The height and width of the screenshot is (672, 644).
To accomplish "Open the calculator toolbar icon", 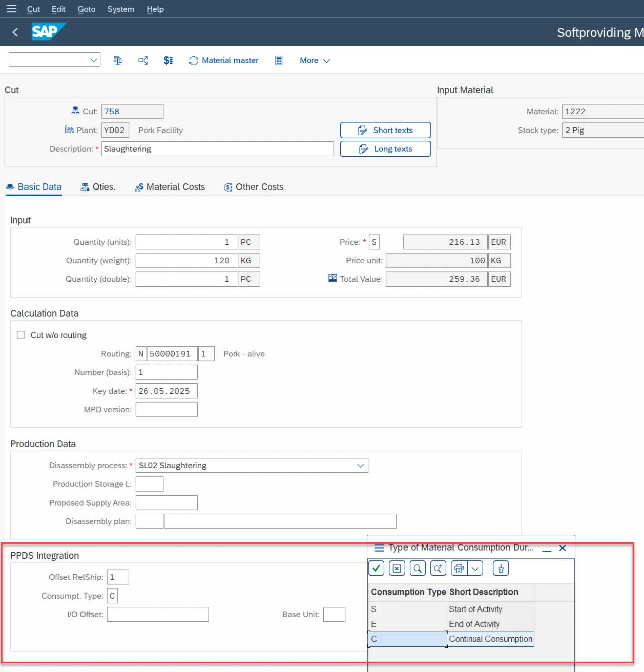I will click(279, 61).
